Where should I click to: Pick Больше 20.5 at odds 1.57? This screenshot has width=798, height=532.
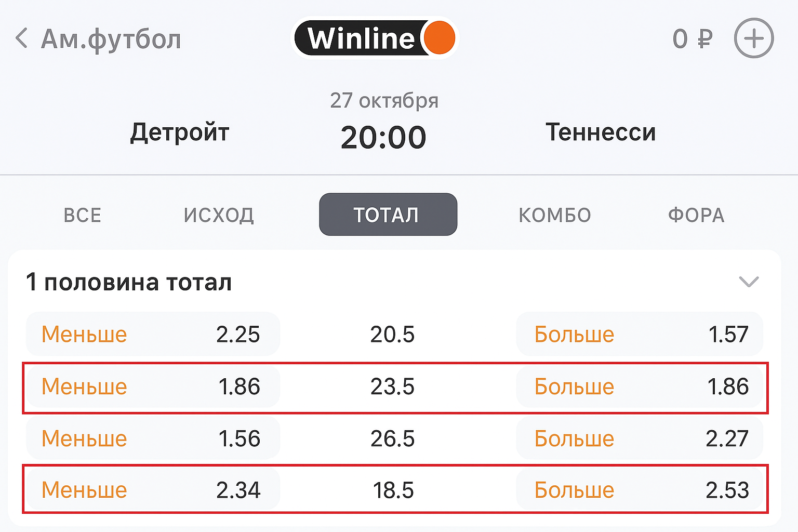(x=640, y=334)
